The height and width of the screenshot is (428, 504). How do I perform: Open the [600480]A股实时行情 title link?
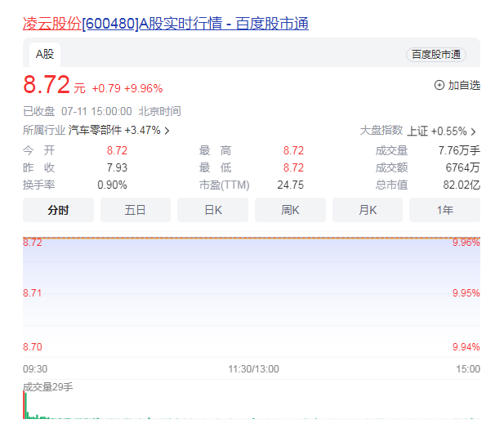tap(194, 24)
